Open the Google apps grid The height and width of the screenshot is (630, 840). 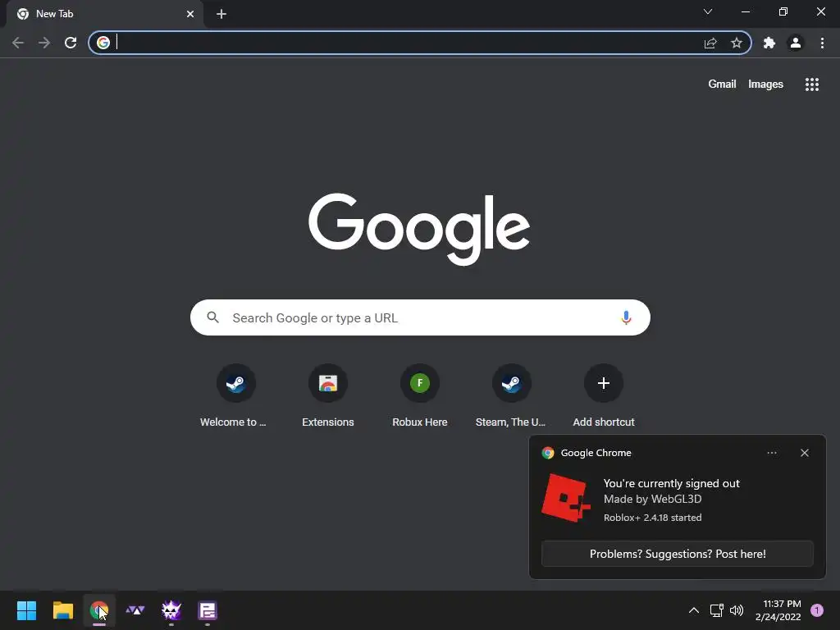click(812, 84)
